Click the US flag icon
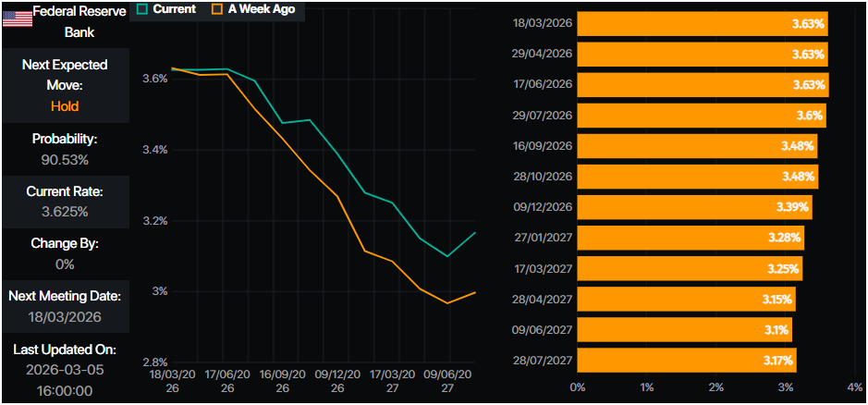Image resolution: width=868 pixels, height=405 pixels. 18,17
